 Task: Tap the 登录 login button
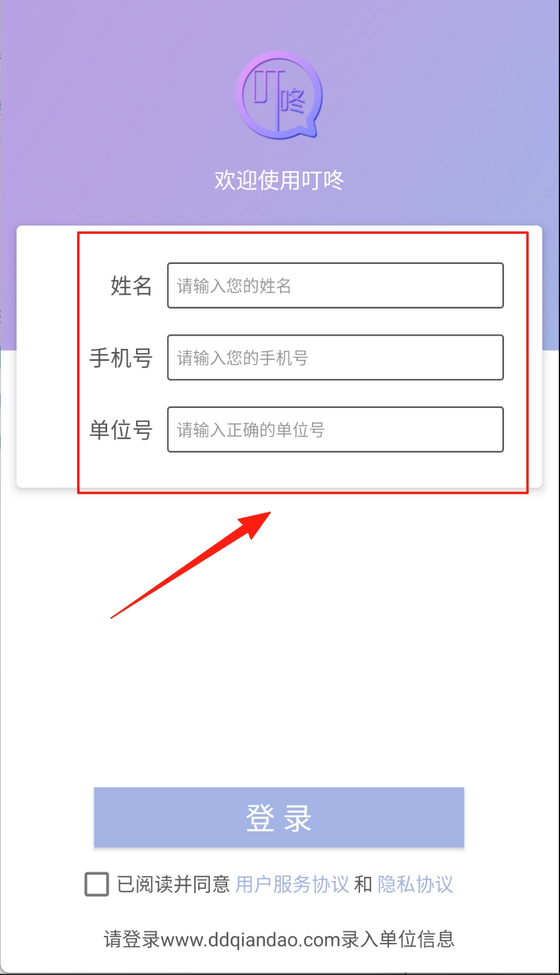pyautogui.click(x=279, y=817)
